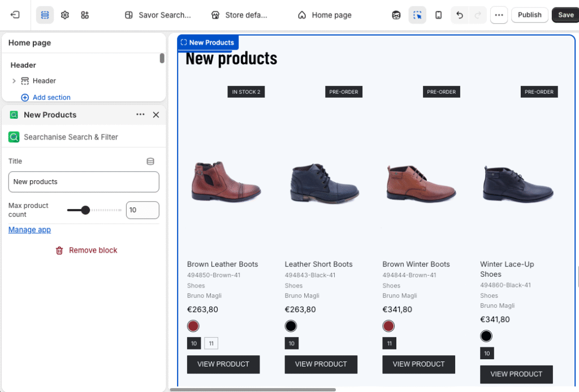Click View Product for Brown Winter Boots
The height and width of the screenshot is (392, 579).
pyautogui.click(x=419, y=364)
